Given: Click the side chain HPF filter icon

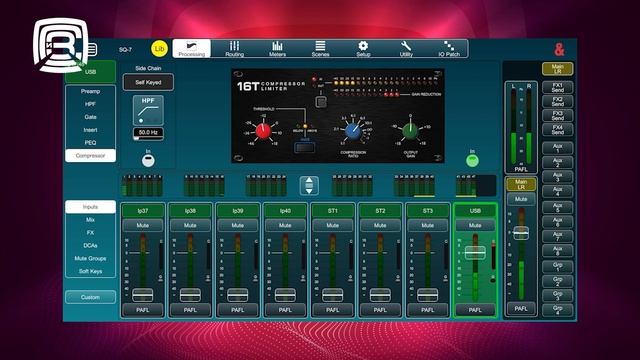Looking at the screenshot, I should click(148, 110).
